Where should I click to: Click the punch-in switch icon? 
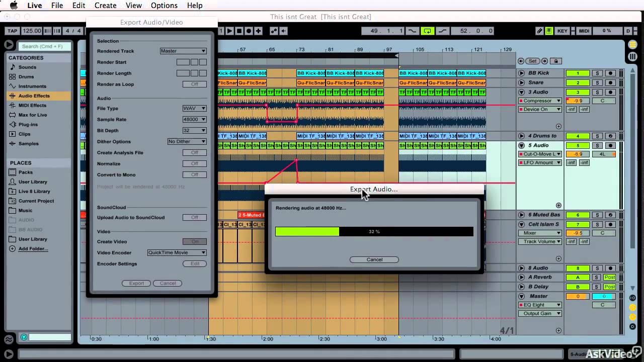[x=412, y=31]
